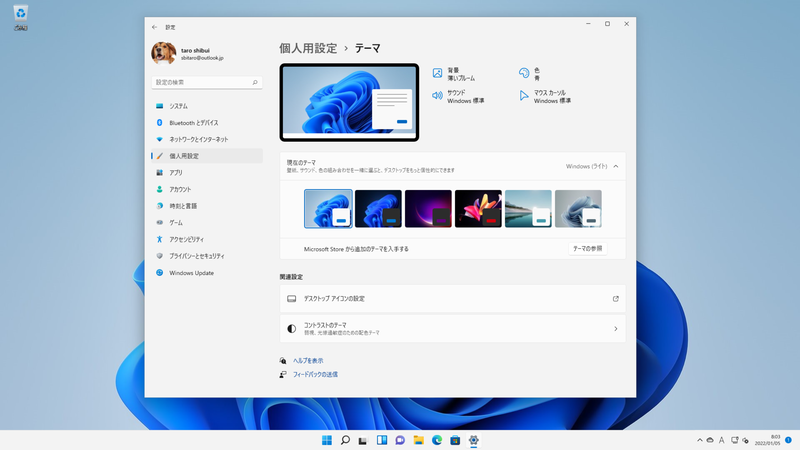Click the サウンド speaker icon
Viewport: 800px width, 450px height.
(x=437, y=95)
